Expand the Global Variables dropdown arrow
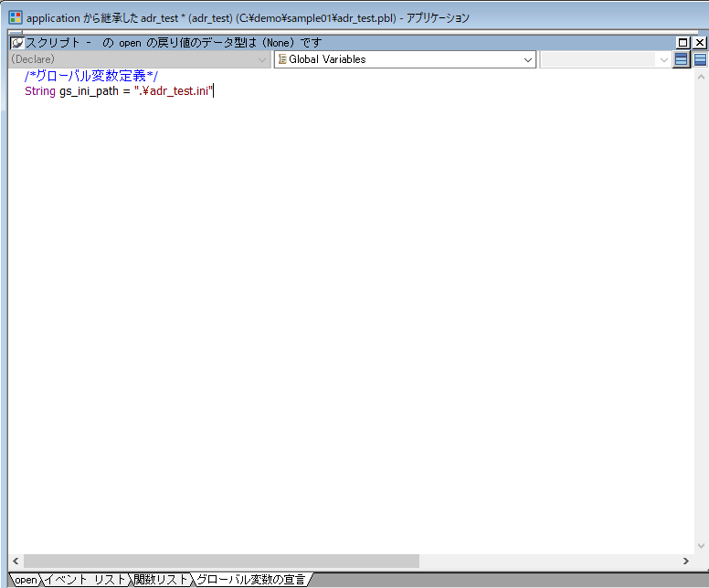Image resolution: width=709 pixels, height=588 pixels. 528,60
